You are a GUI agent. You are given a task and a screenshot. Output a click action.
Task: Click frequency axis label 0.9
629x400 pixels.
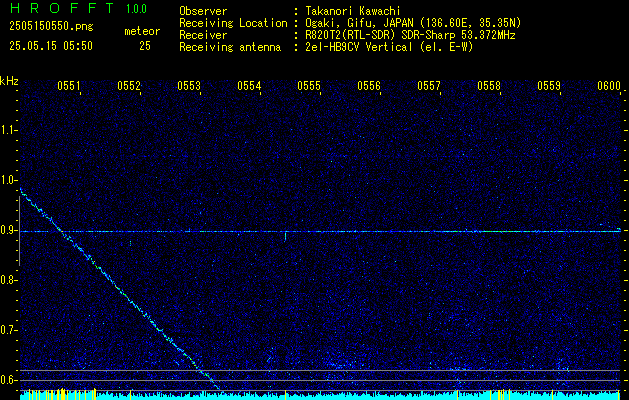8,230
